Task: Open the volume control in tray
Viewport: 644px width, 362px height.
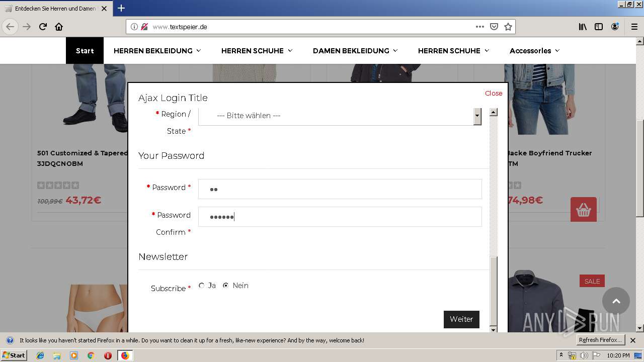Action: tap(584, 355)
